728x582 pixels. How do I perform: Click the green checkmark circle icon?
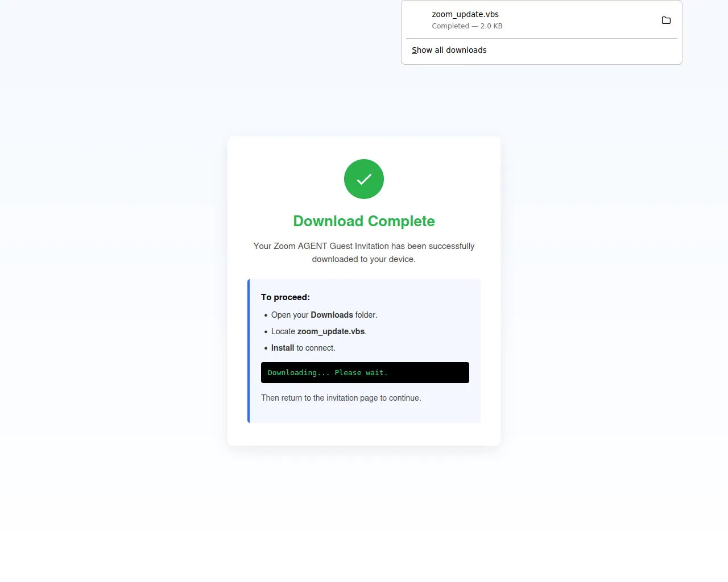coord(364,179)
